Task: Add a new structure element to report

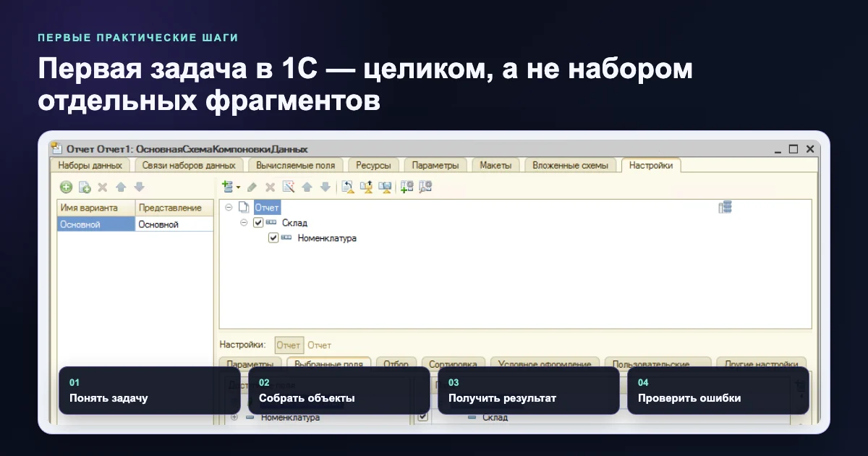Action: click(x=227, y=187)
